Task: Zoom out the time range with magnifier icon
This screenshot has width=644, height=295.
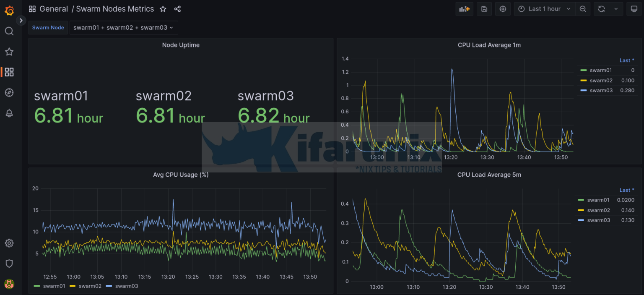Action: (583, 8)
